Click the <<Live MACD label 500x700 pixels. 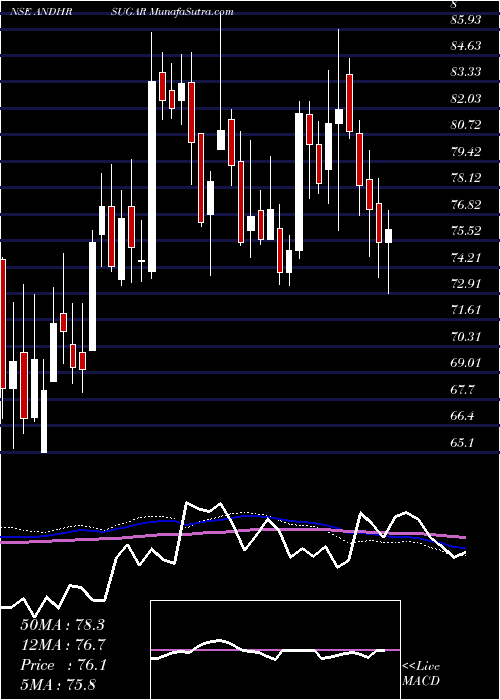(421, 674)
